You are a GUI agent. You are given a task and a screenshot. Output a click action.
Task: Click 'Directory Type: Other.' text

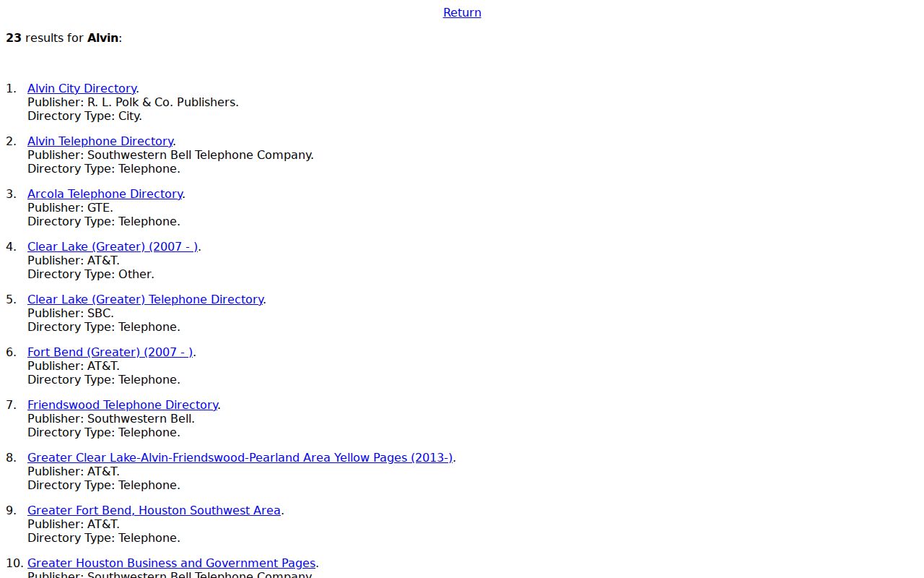(x=91, y=274)
